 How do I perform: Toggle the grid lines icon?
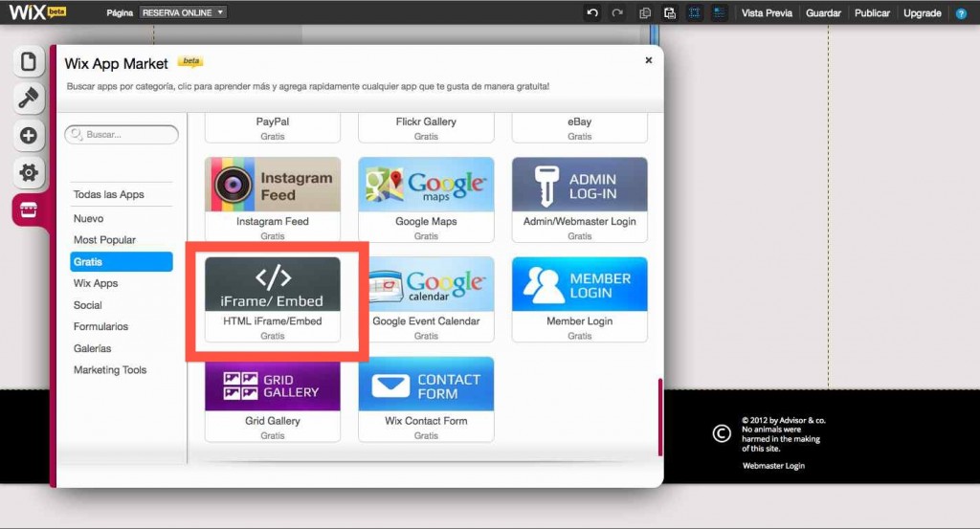point(695,12)
